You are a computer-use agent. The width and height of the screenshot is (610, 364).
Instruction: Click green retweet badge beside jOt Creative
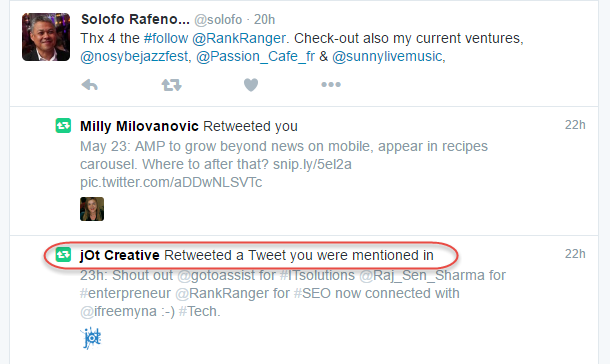63,255
